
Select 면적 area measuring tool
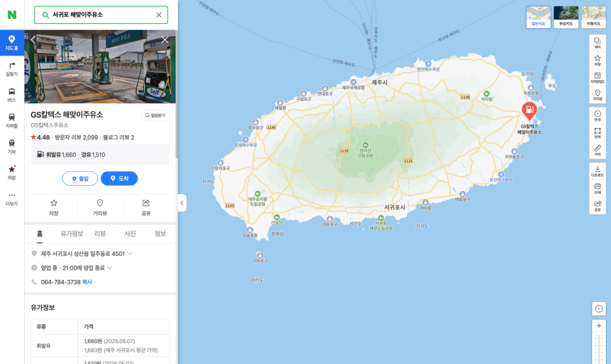(597, 133)
